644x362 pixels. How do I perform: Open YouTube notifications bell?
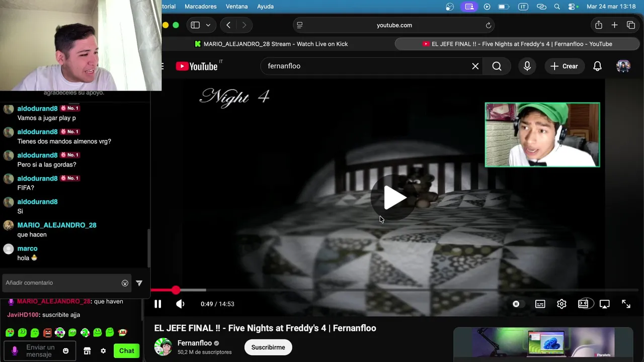[597, 66]
